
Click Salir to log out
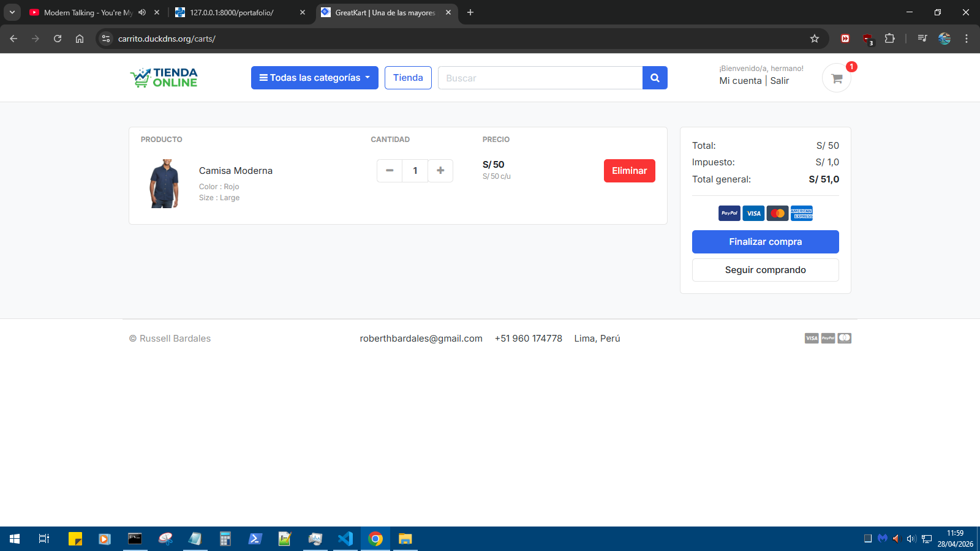(780, 81)
